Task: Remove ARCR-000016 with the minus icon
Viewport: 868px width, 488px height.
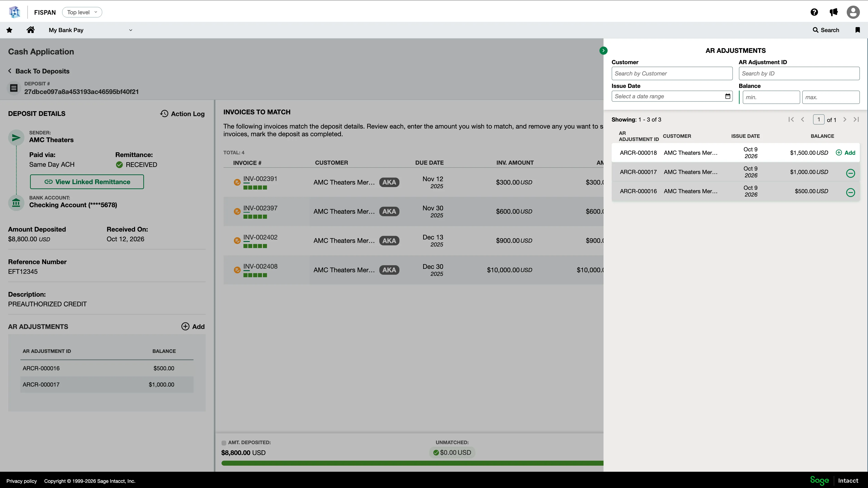Action: (850, 192)
